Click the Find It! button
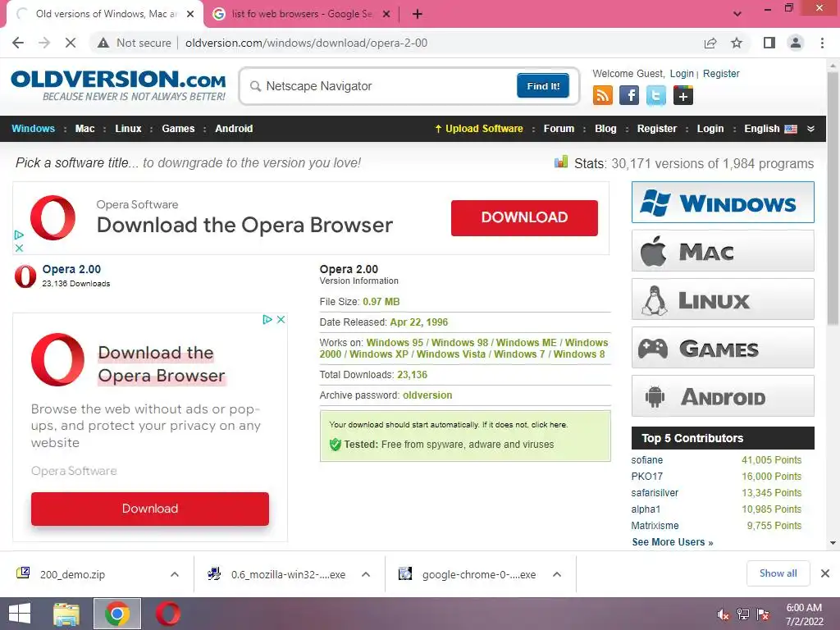840x630 pixels. tap(543, 85)
